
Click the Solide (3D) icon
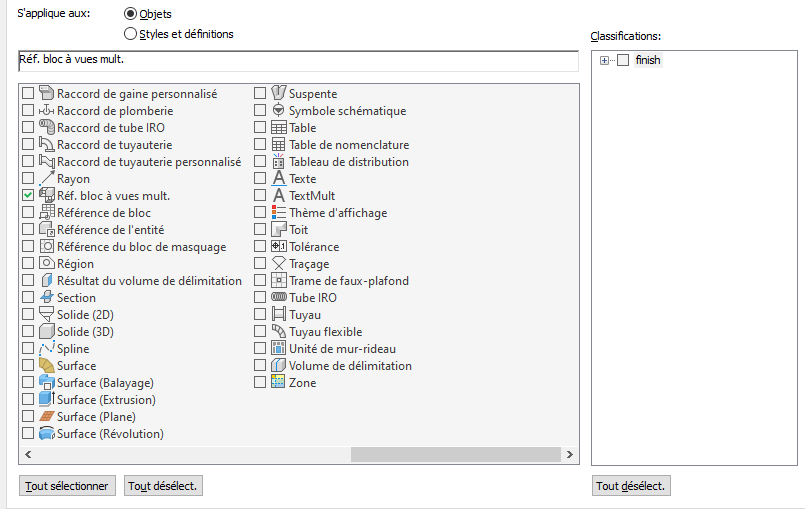(x=46, y=332)
